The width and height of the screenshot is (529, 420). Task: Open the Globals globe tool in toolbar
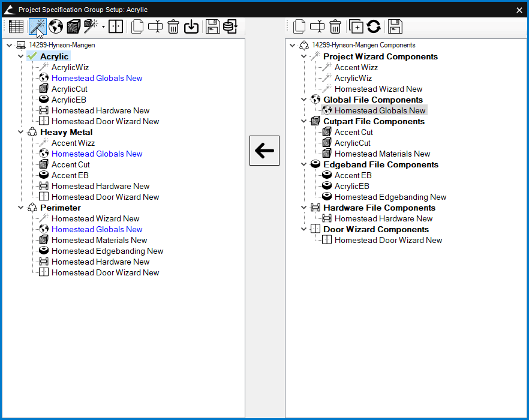(56, 26)
